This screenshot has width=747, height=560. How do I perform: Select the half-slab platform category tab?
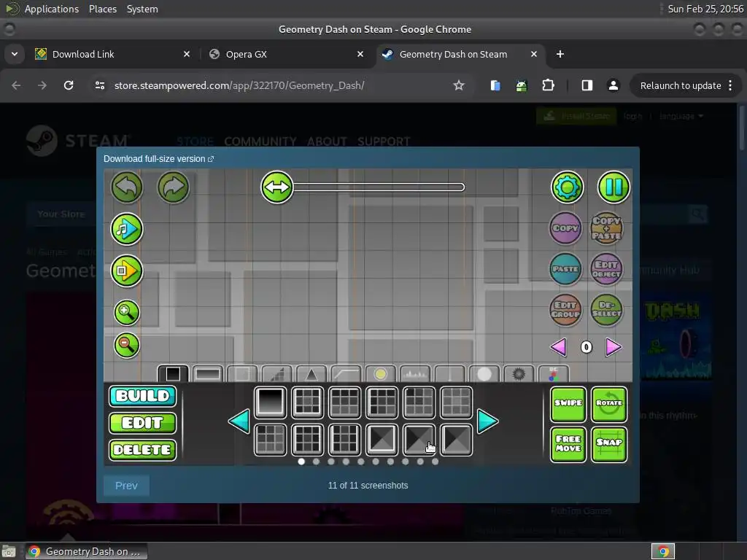pyautogui.click(x=208, y=374)
